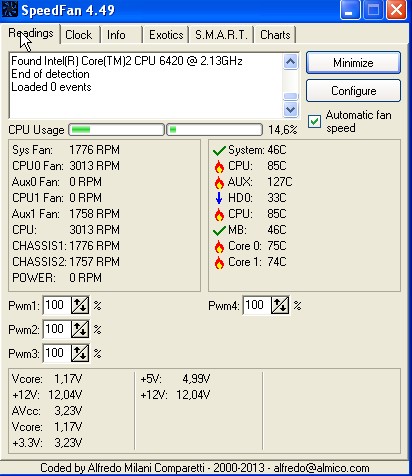Select the Aux1 Fan 1758 RPM reading
Screen dimensions: 412x476
click(x=66, y=214)
